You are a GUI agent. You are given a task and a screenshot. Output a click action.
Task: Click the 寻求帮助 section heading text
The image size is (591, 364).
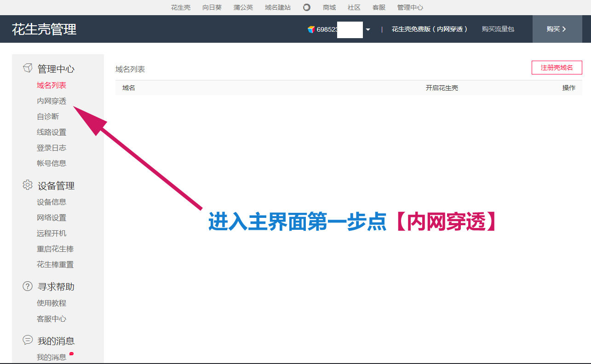[56, 287]
